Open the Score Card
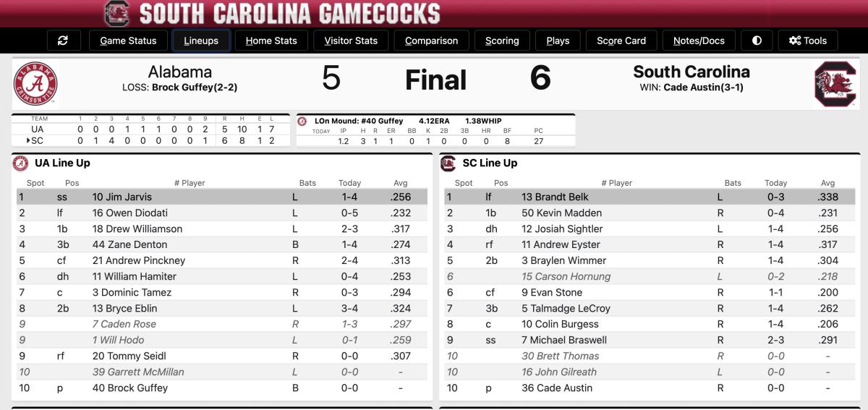The width and height of the screenshot is (868, 410). [621, 40]
